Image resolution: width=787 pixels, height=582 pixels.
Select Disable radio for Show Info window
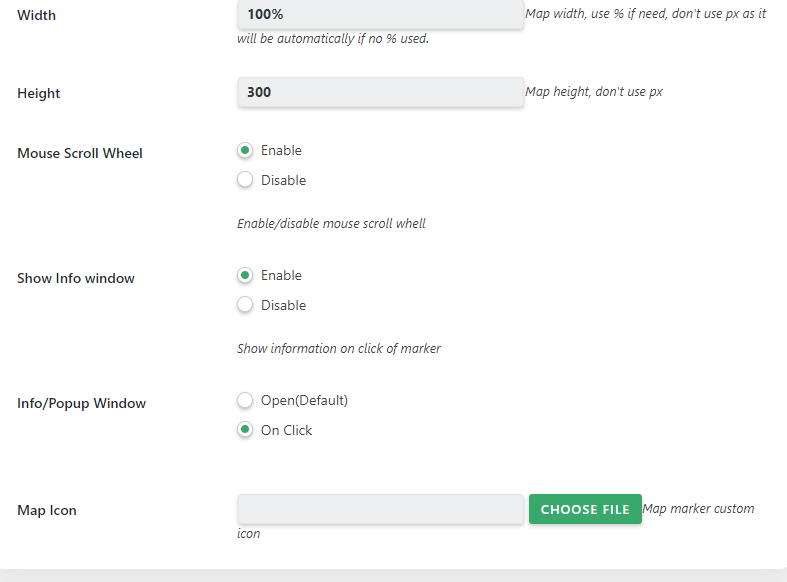(245, 305)
